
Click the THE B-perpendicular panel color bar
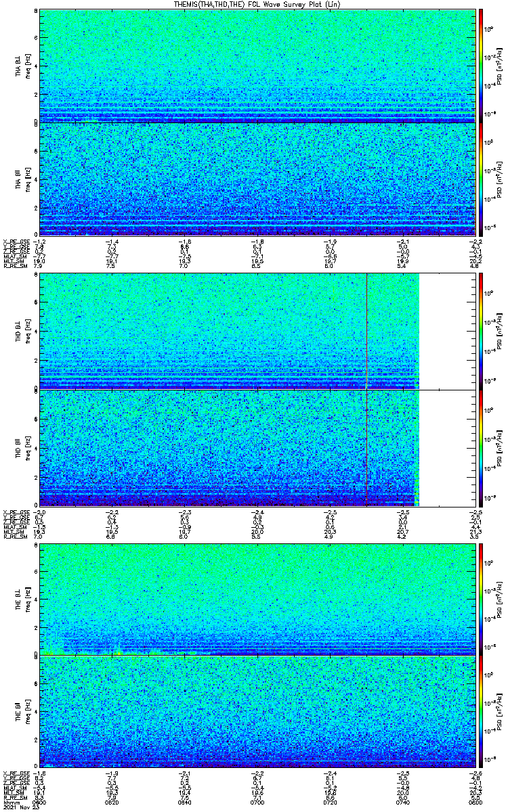pos(481,599)
